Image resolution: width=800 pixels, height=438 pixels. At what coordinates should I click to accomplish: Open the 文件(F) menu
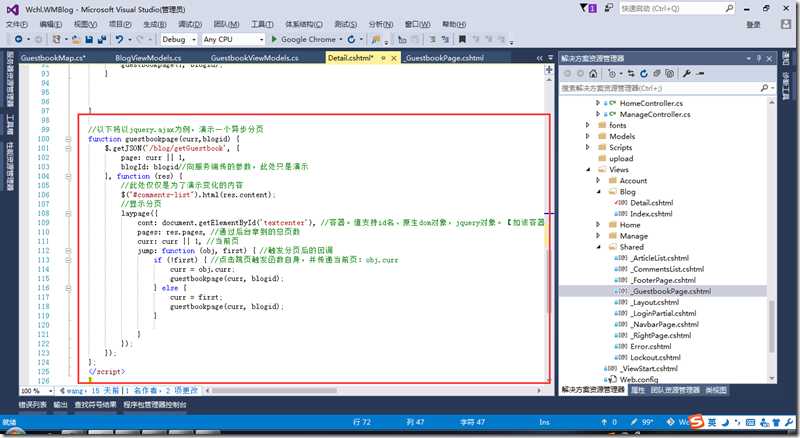(16, 24)
